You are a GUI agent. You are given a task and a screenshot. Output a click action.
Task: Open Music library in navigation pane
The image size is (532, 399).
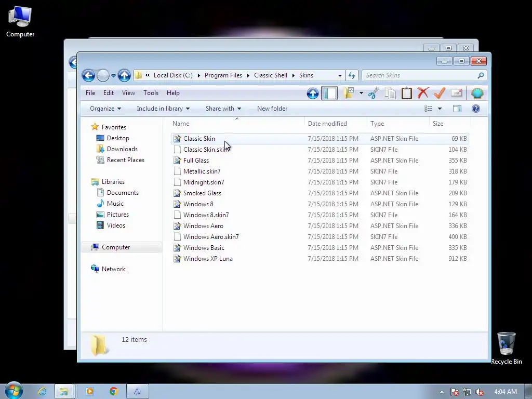tap(115, 204)
